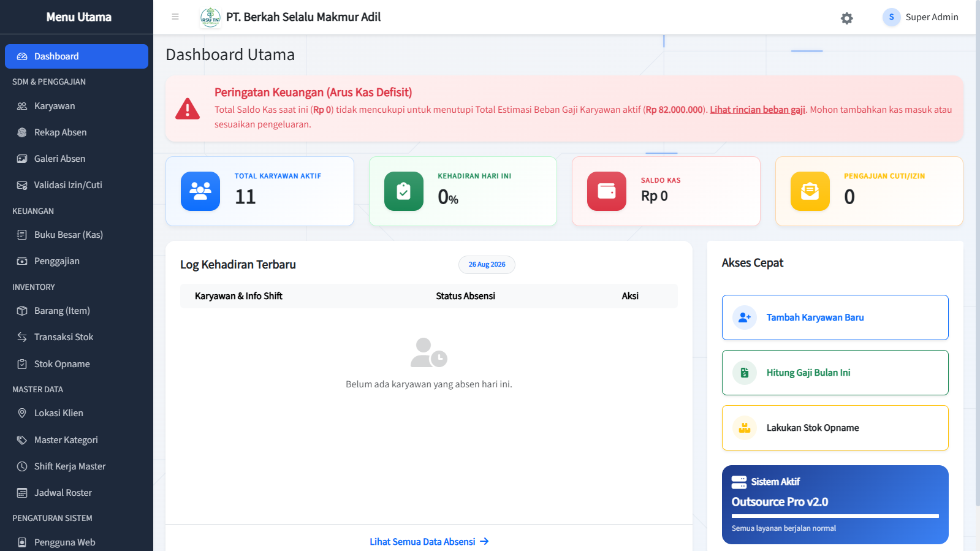Click the boxes icon in Lakukan Stok Opname
The height and width of the screenshot is (551, 980).
coord(745,428)
